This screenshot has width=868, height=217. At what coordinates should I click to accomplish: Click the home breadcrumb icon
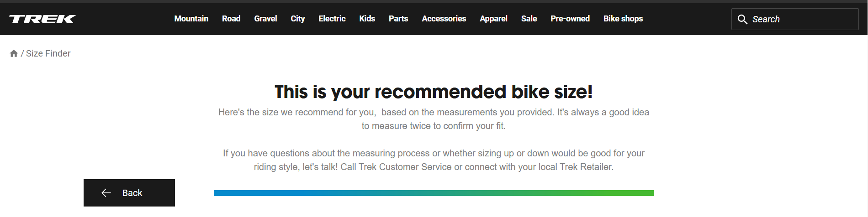coord(14,53)
